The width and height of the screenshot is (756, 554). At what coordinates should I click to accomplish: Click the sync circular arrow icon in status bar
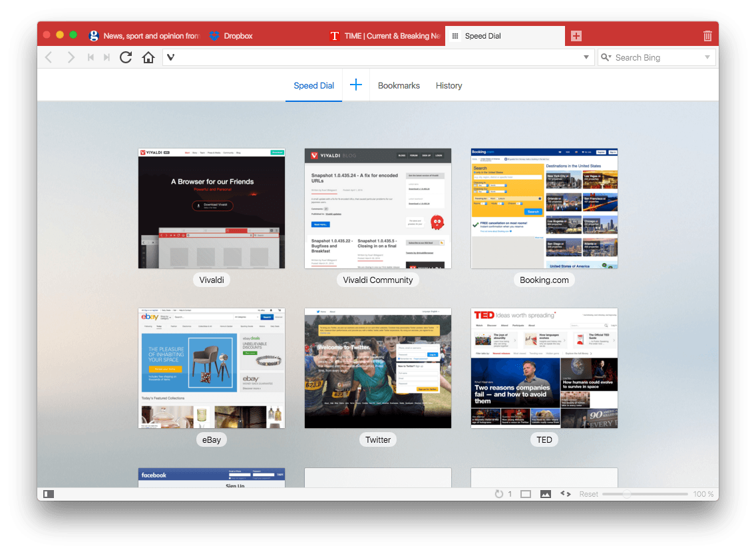pos(499,494)
